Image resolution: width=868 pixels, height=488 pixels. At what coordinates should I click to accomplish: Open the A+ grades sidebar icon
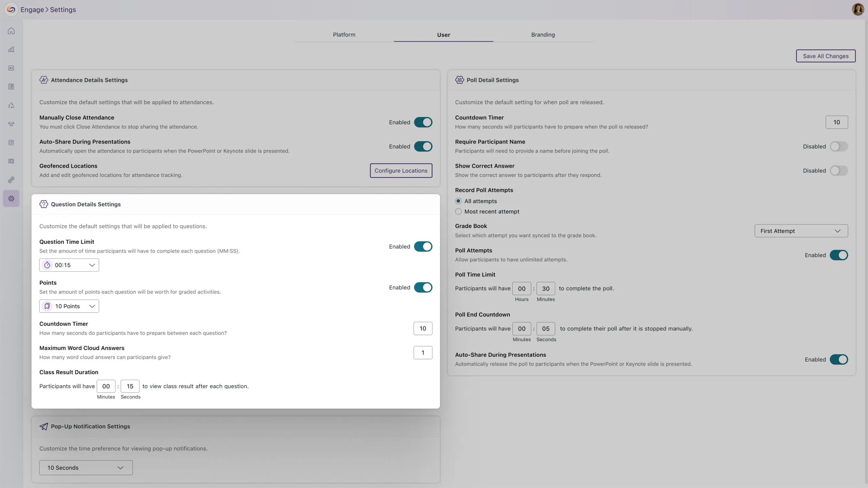tap(11, 68)
